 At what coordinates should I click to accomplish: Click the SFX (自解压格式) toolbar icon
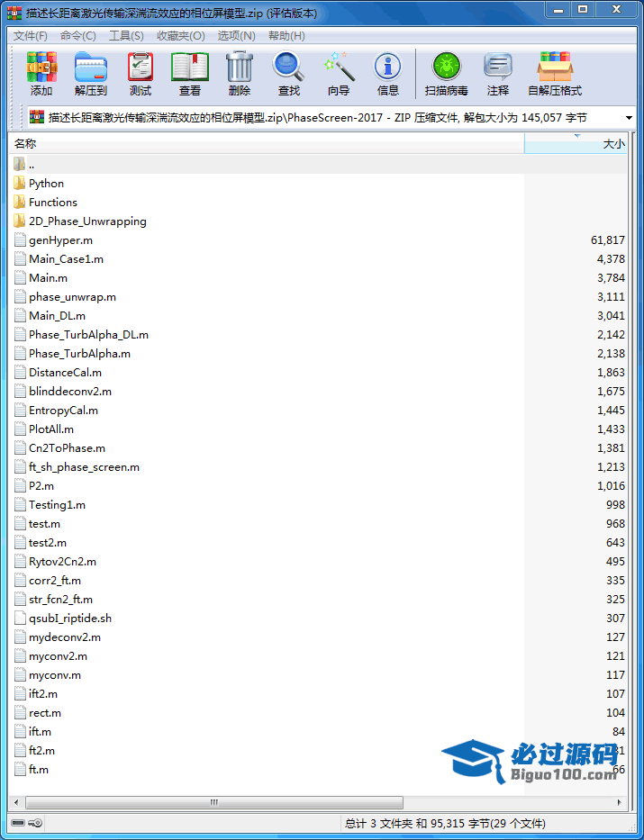(x=555, y=67)
